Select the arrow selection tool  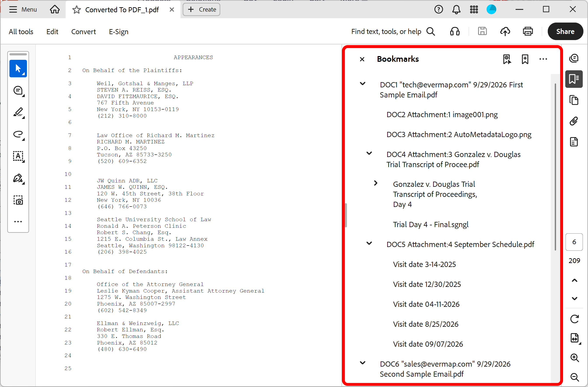tap(18, 69)
